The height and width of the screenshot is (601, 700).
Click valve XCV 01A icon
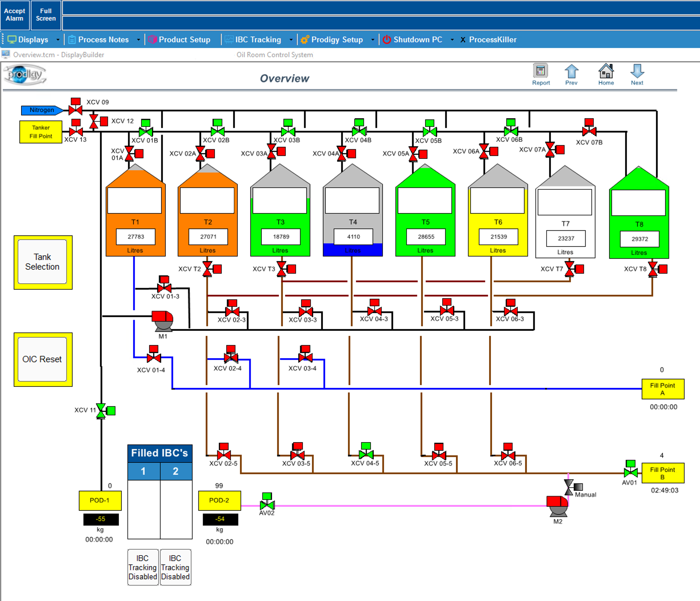134,154
